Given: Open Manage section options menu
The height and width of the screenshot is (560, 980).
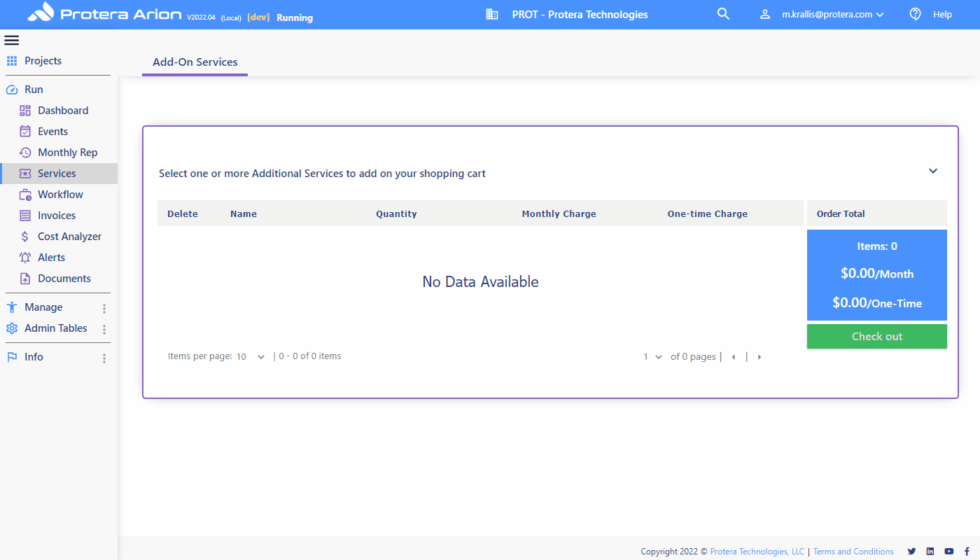Looking at the screenshot, I should click(104, 308).
